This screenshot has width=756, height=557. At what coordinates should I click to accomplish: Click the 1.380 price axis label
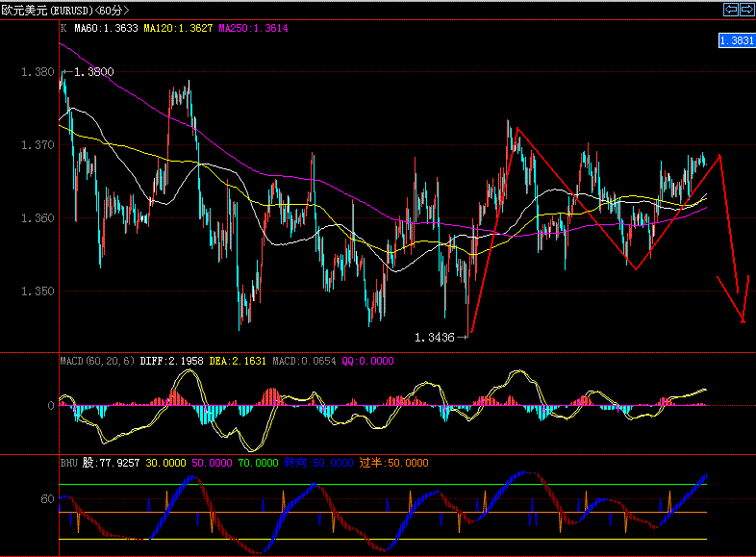coord(38,72)
